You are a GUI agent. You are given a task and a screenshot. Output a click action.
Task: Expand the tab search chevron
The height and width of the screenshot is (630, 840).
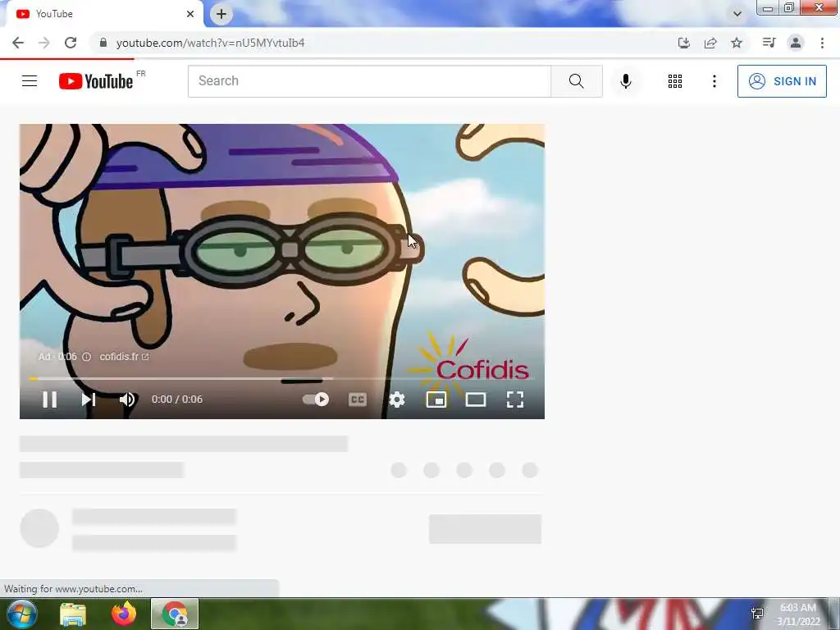(x=737, y=14)
